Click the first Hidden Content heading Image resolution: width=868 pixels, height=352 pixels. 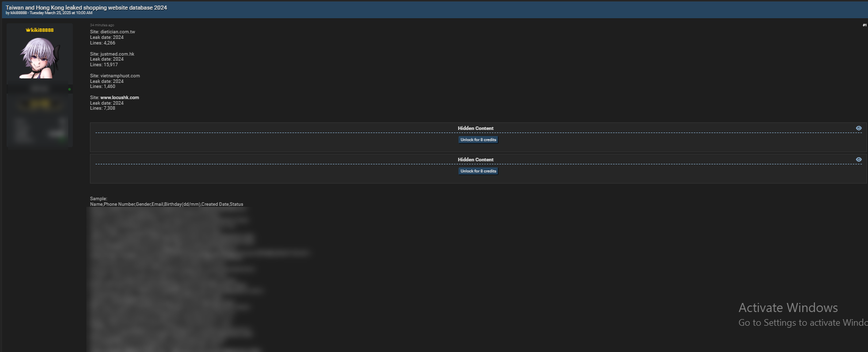click(475, 128)
